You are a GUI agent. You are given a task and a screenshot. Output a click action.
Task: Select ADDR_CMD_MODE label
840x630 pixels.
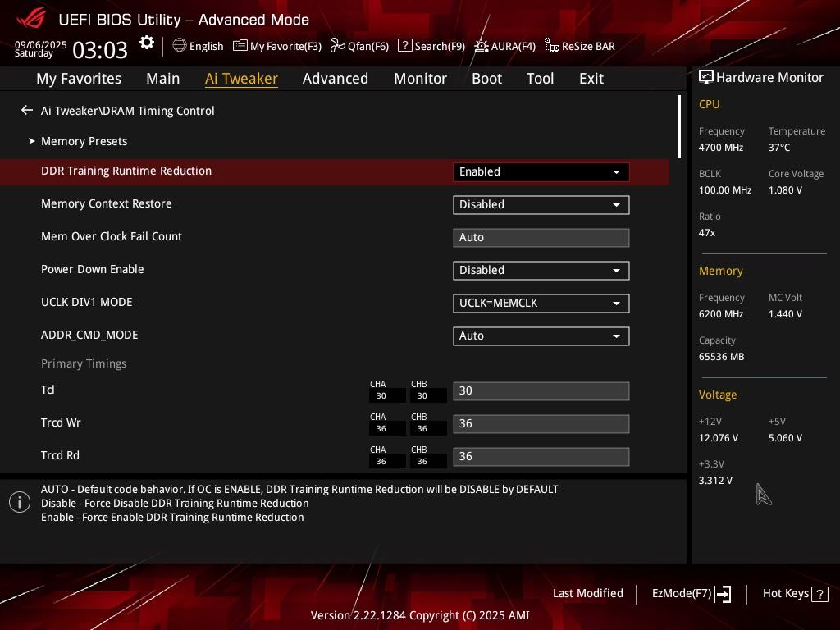(89, 335)
